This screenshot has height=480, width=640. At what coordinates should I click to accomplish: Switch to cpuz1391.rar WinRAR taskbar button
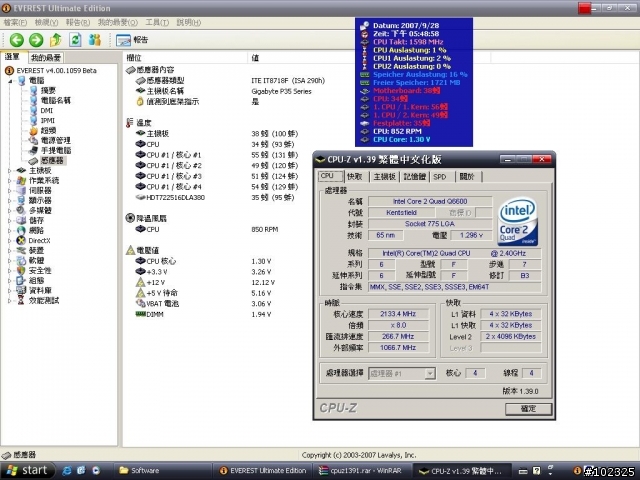[x=362, y=471]
